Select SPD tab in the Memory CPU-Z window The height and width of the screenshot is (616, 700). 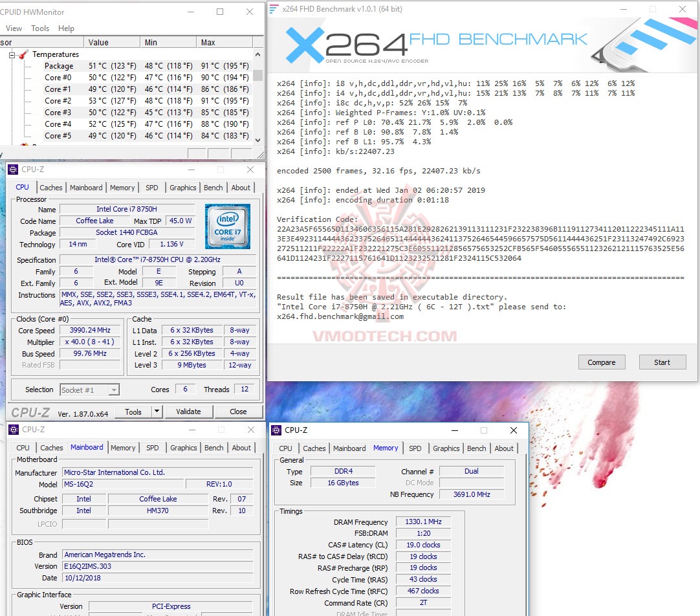coord(415,448)
